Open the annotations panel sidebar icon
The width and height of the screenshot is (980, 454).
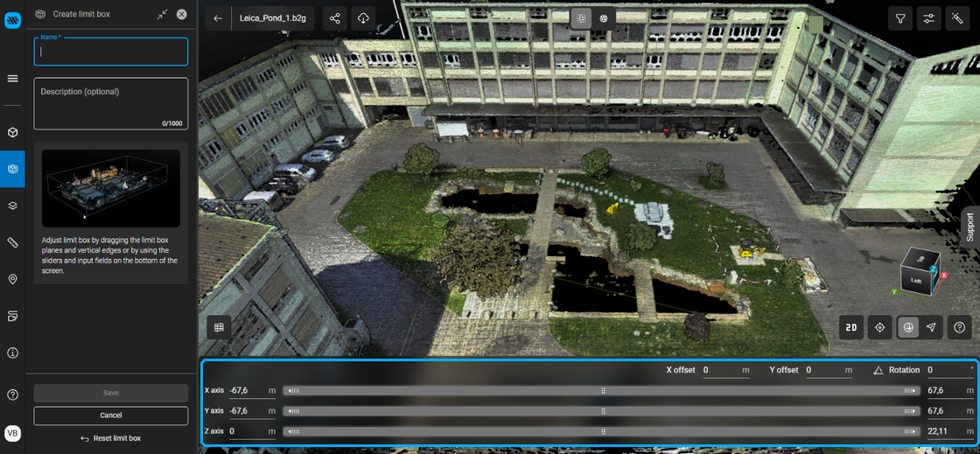coord(12,316)
